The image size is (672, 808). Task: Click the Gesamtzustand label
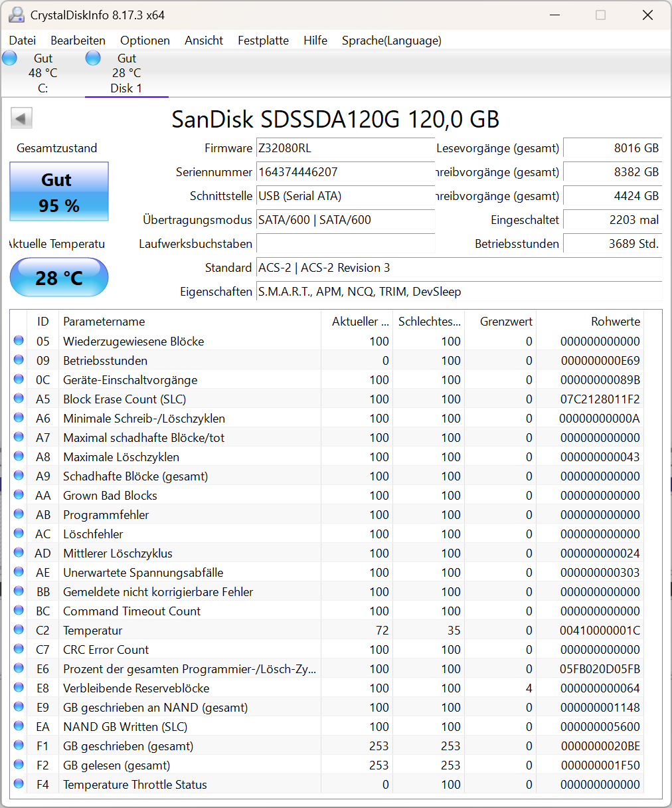coord(57,148)
